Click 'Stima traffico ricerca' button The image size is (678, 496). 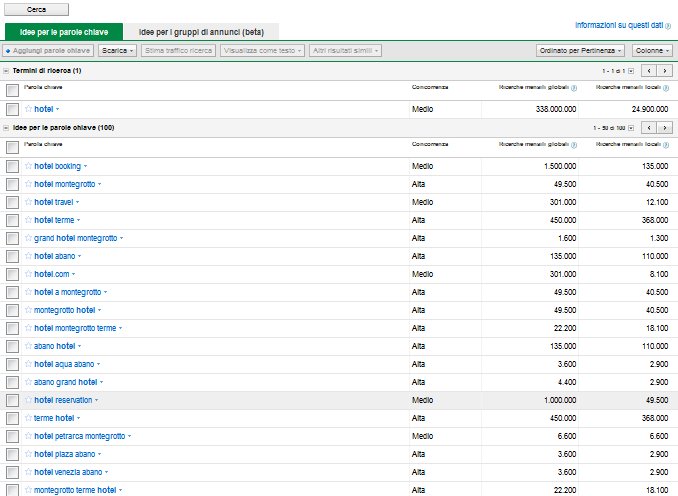[x=178, y=51]
